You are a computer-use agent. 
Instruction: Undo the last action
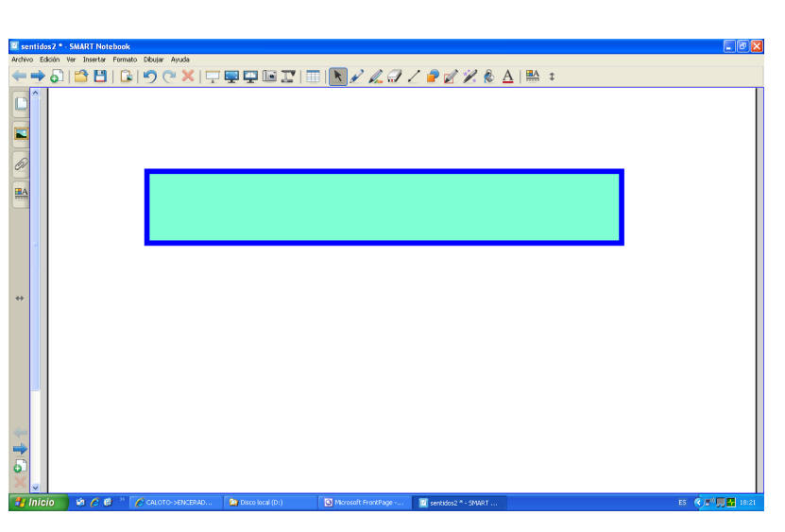(x=149, y=77)
